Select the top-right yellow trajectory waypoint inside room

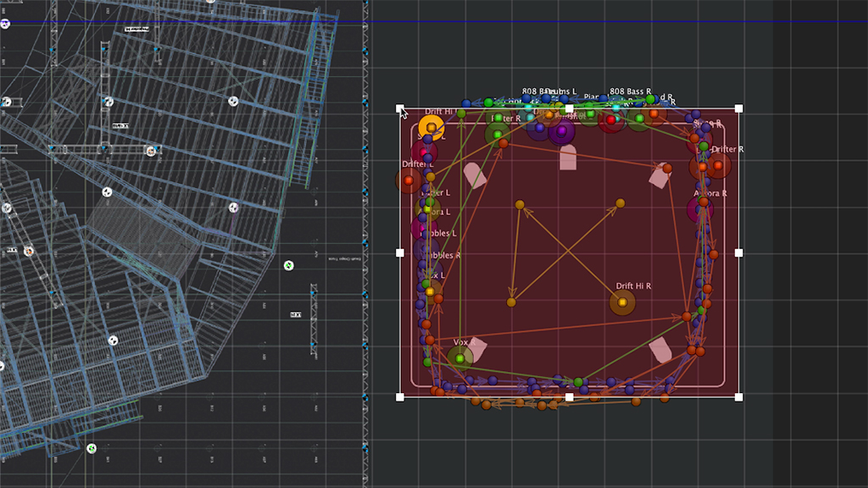click(x=620, y=203)
